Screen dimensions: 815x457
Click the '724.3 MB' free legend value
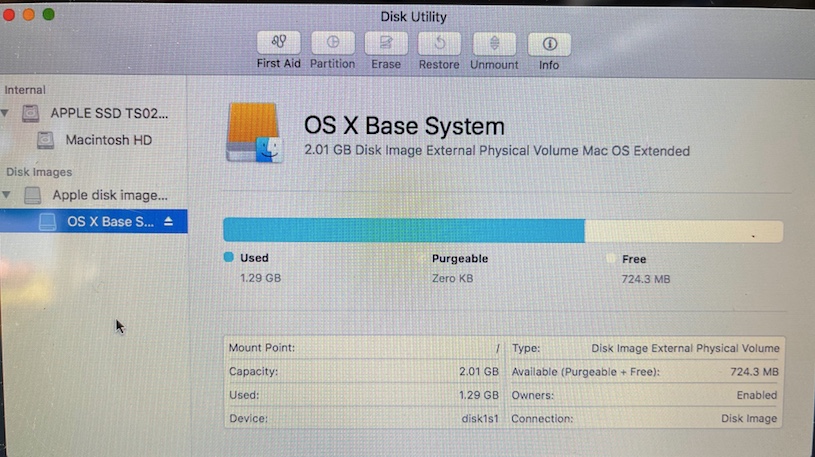tap(646, 279)
